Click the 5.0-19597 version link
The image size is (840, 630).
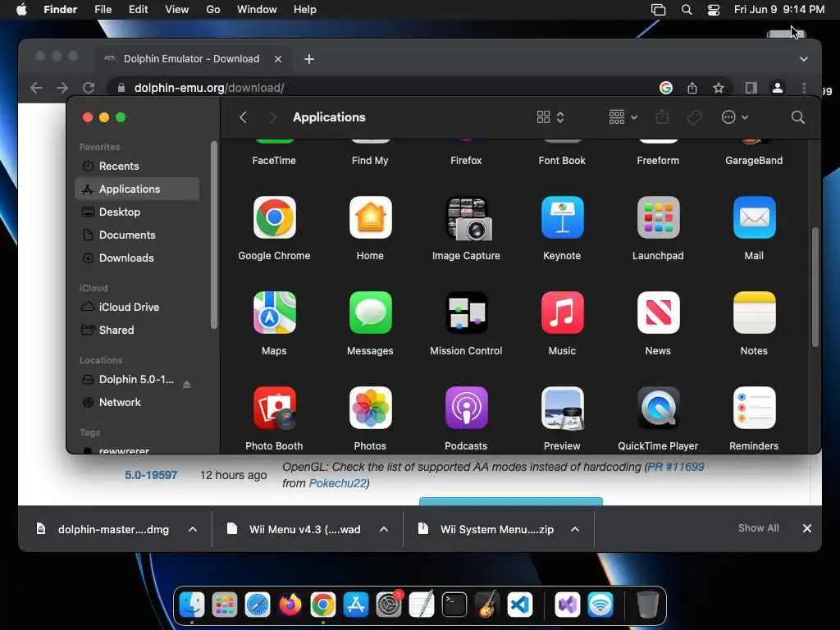(151, 475)
